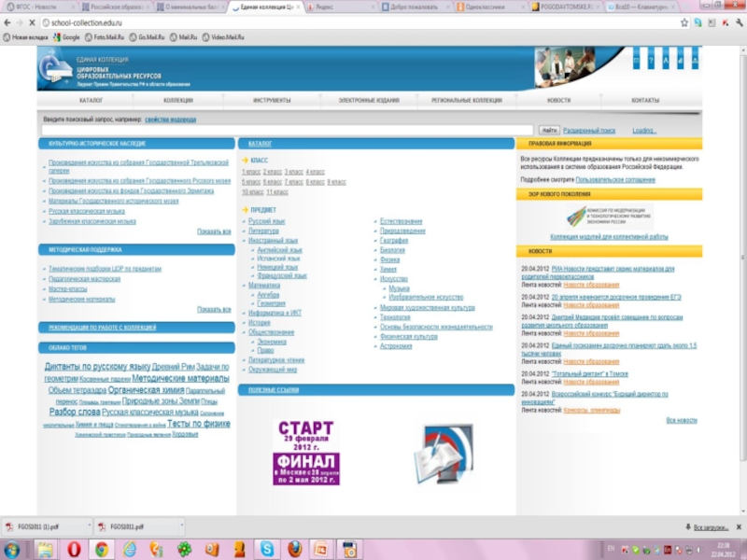Click the PowerPoint icon on the taskbar
The height and width of the screenshot is (560, 747).
pos(321,550)
